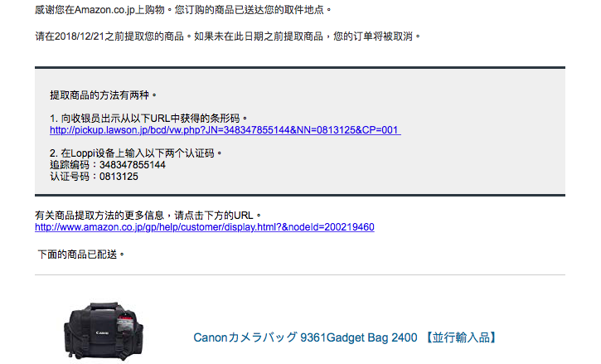Viewport: 601px width, 364px height.
Task: Open the amazon.co.jp help customer display link
Action: pos(204,227)
